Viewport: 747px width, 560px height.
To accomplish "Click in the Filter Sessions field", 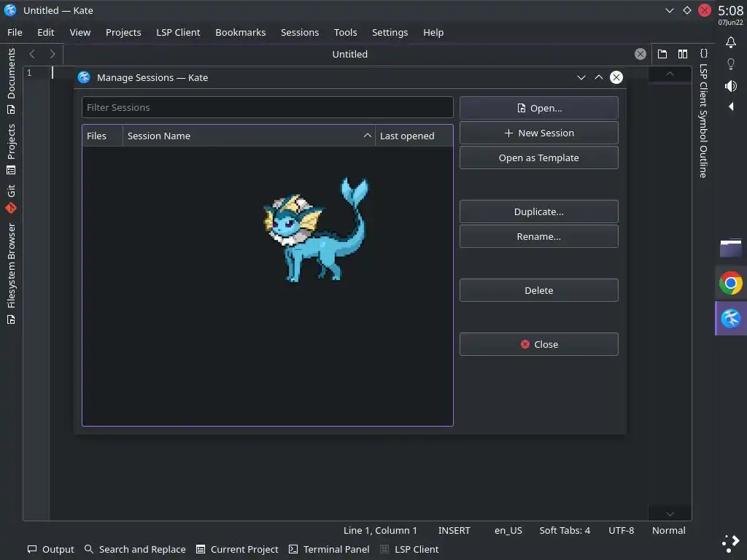I will [x=267, y=108].
